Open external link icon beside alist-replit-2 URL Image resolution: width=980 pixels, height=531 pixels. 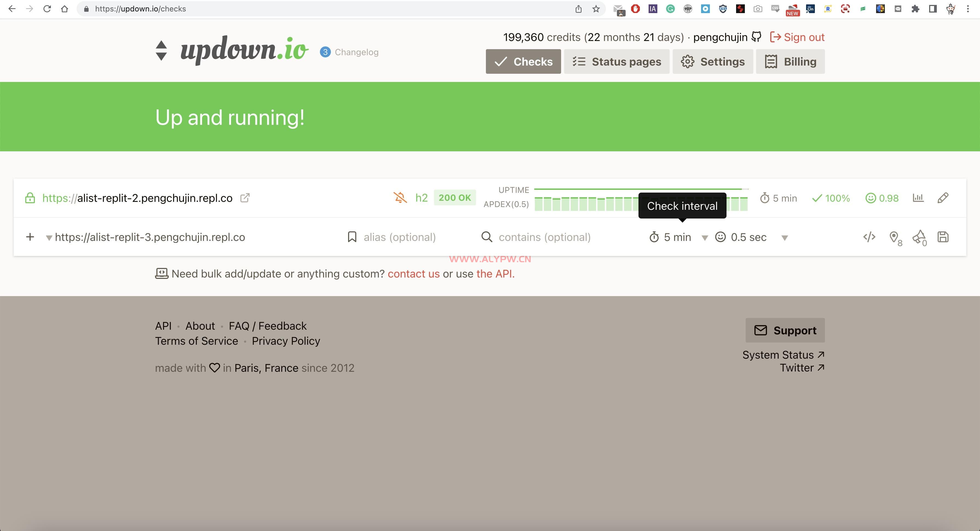point(245,198)
